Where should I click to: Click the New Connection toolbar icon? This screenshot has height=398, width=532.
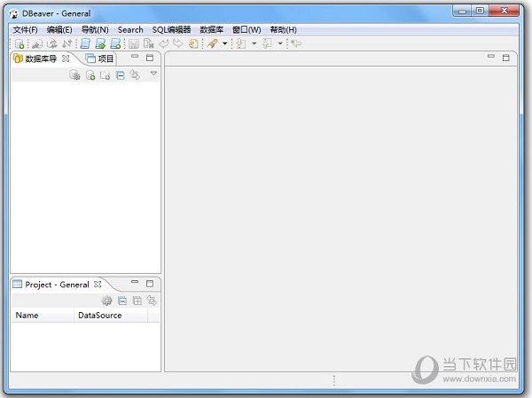[20, 43]
